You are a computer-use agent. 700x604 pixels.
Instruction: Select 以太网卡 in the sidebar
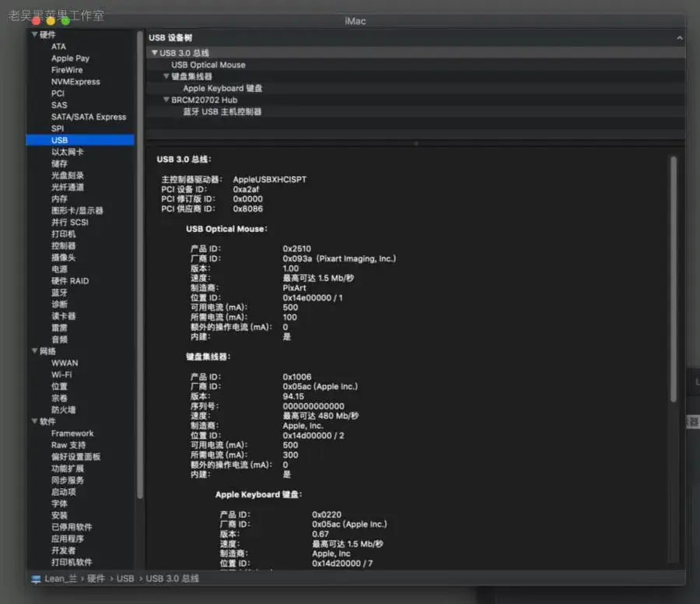(68, 152)
